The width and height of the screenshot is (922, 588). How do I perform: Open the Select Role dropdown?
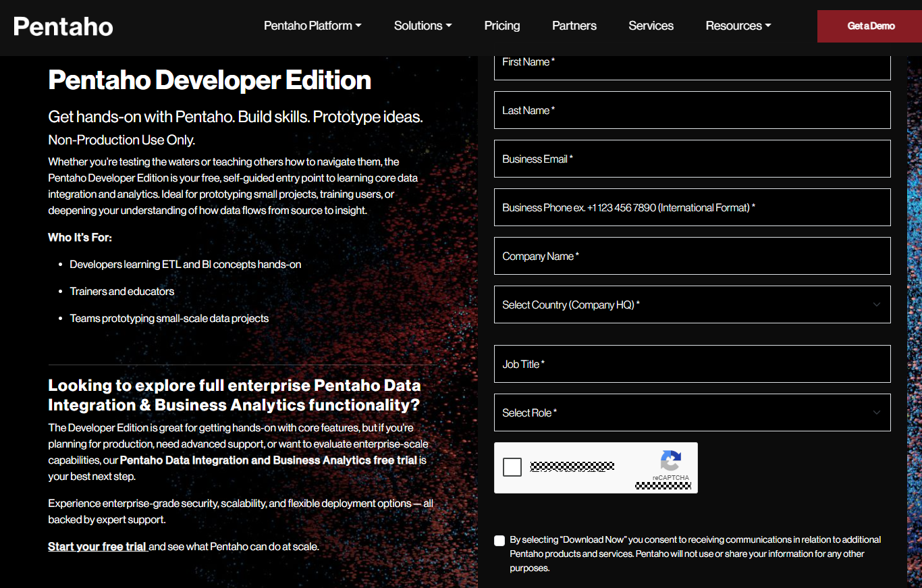(x=693, y=412)
